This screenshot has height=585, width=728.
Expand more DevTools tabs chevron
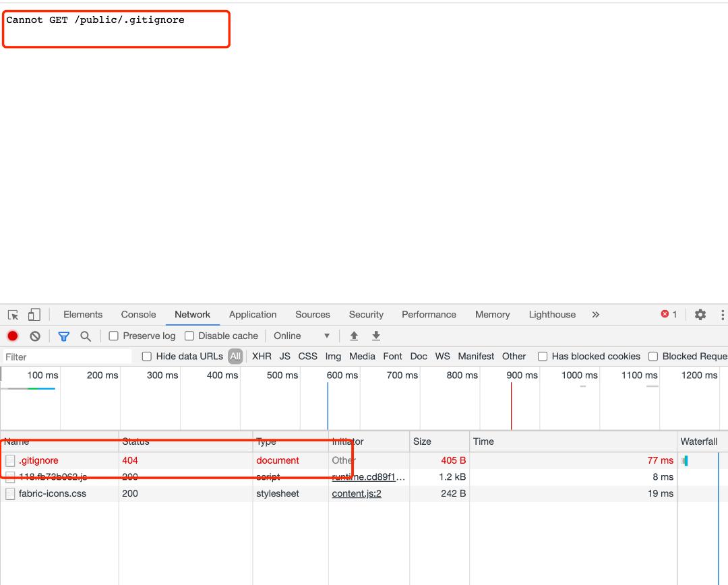coord(595,315)
